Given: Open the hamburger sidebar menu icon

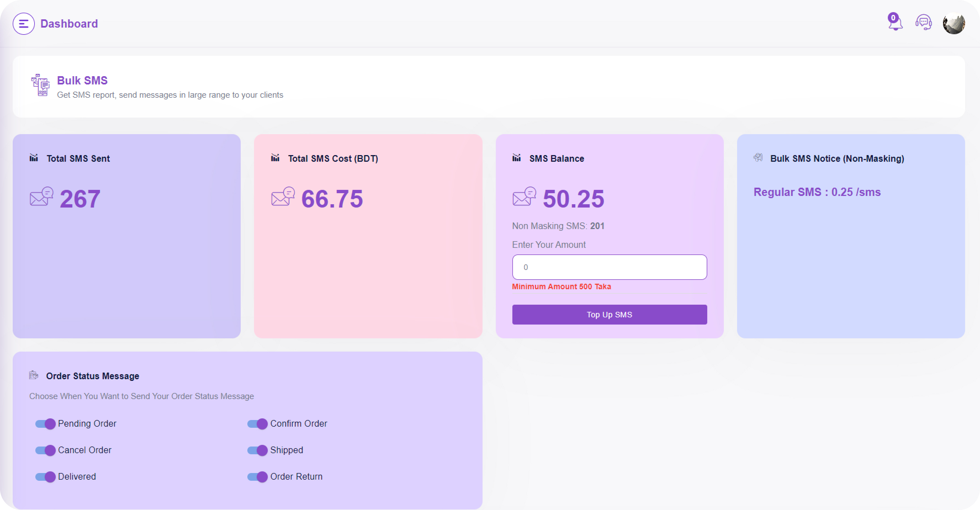Looking at the screenshot, I should [23, 24].
